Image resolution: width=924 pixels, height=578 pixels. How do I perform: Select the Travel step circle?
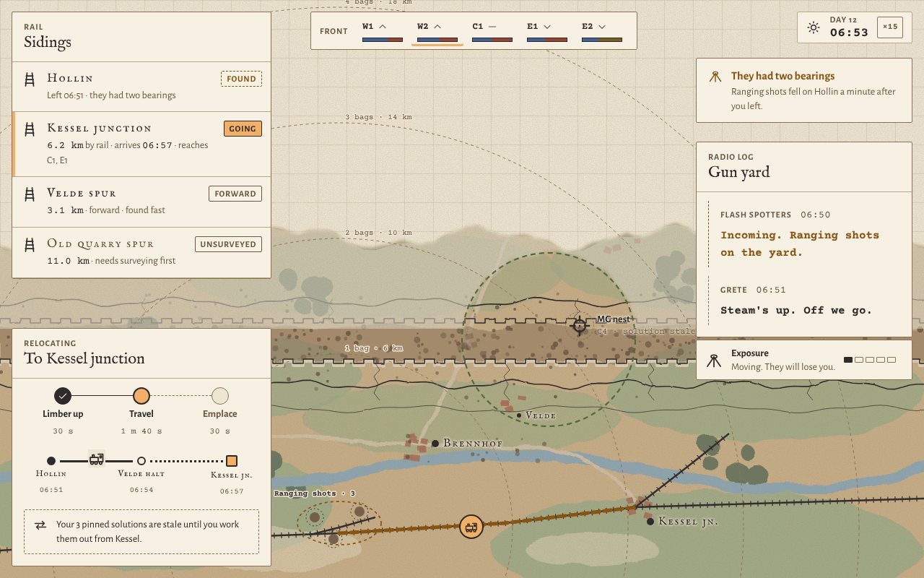(141, 395)
